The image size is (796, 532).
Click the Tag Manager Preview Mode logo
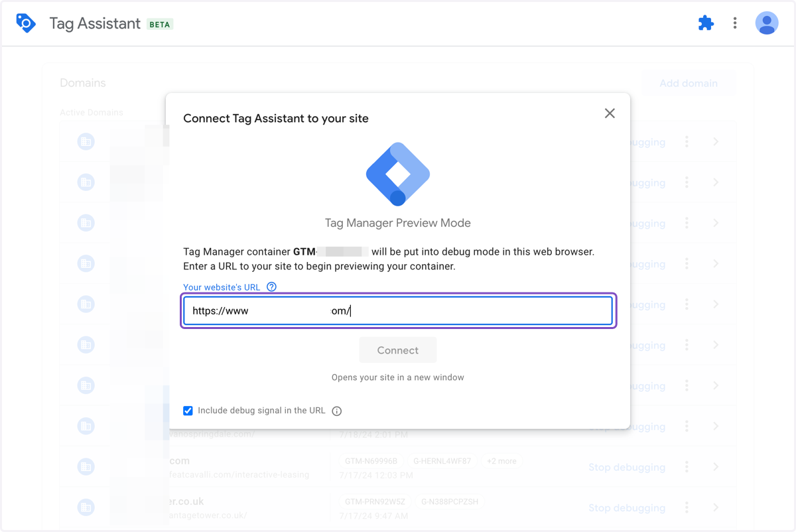pyautogui.click(x=398, y=174)
